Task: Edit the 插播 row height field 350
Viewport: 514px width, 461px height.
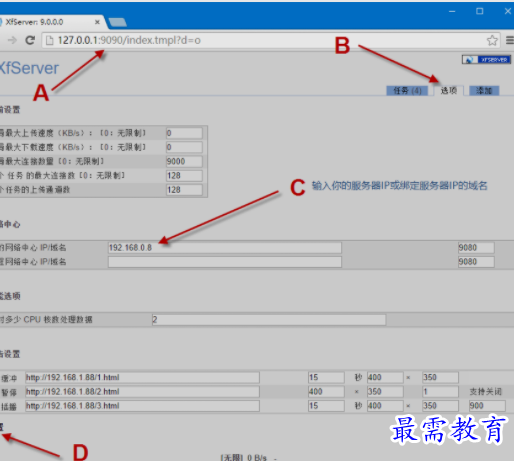Action: [440, 406]
